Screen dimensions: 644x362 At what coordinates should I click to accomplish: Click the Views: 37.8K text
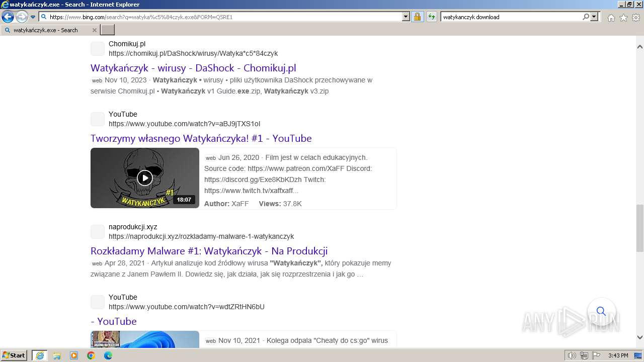(280, 204)
